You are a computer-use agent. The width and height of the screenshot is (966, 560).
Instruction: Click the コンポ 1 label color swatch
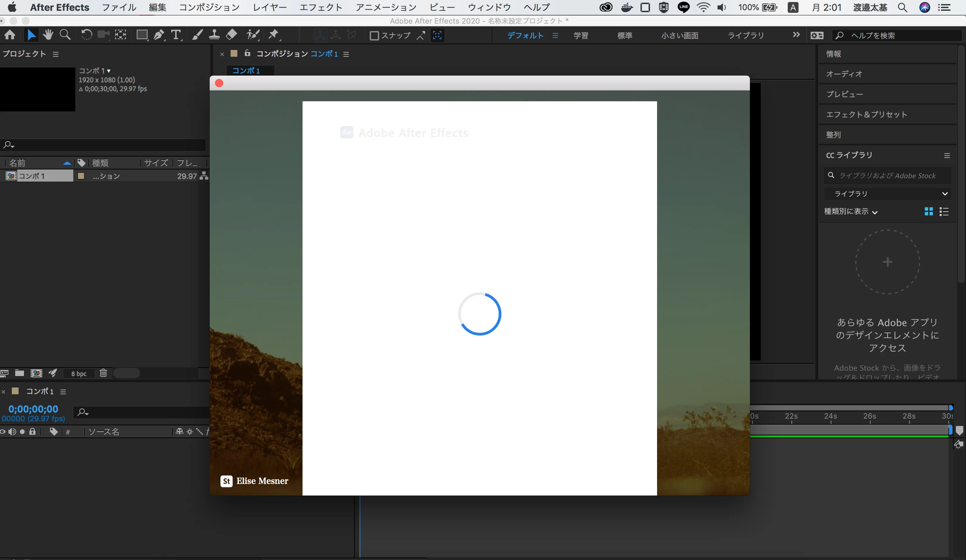81,176
